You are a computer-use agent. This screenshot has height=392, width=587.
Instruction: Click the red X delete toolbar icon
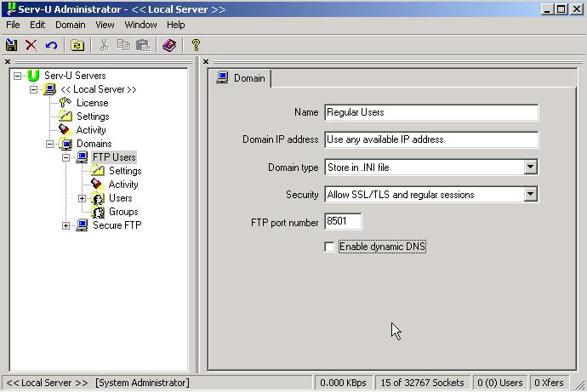(31, 45)
